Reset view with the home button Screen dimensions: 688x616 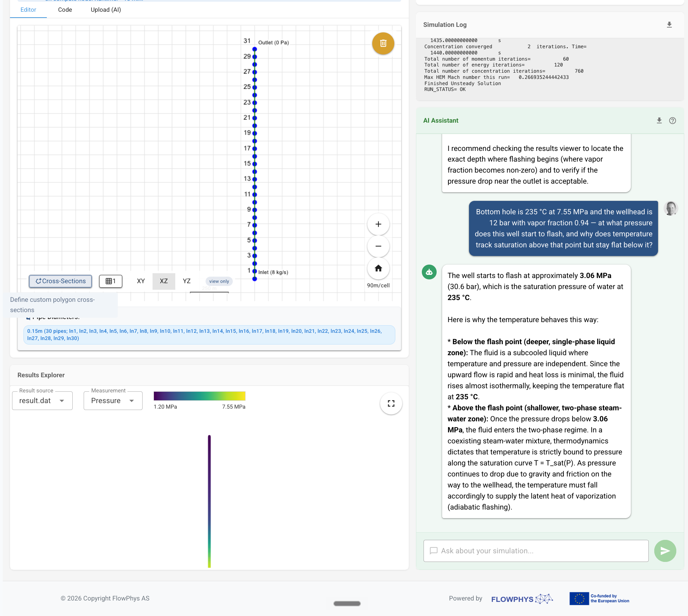(x=378, y=268)
